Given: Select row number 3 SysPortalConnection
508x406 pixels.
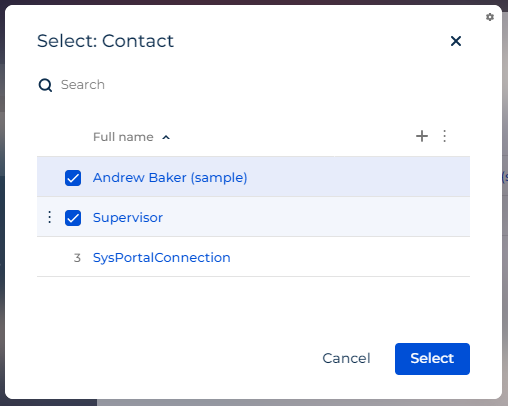Looking at the screenshot, I should pos(77,258).
